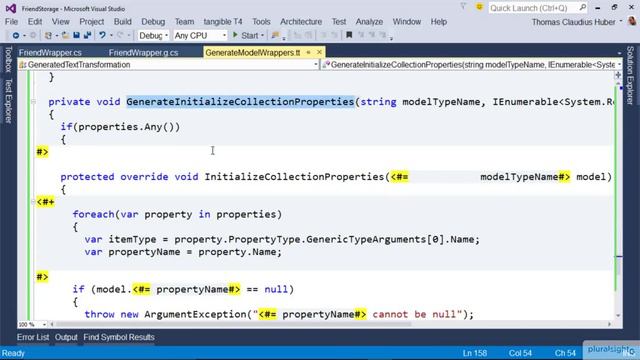The image size is (640, 360).
Task: Click the bookmark toggle icon in toolbar
Action: click(349, 36)
